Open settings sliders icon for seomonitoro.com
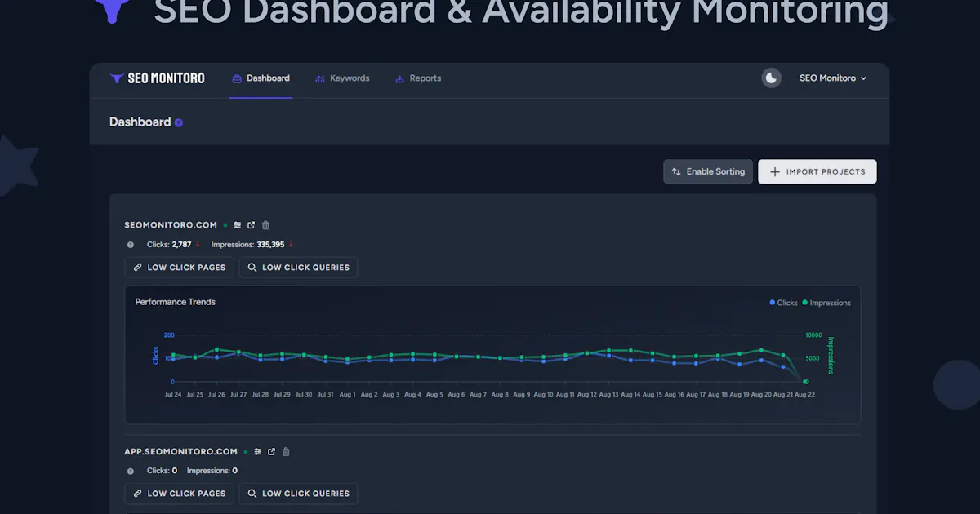This screenshot has height=514, width=980. (x=238, y=225)
